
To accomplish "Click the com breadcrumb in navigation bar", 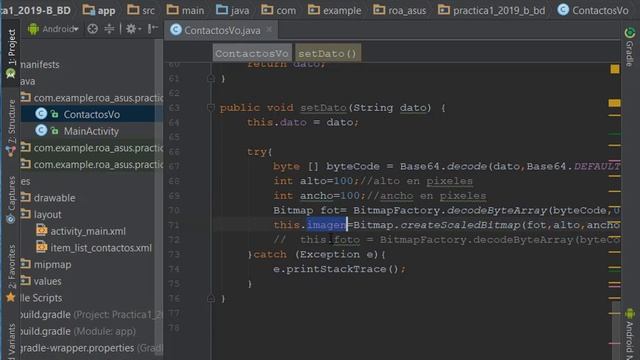I will pos(279,10).
